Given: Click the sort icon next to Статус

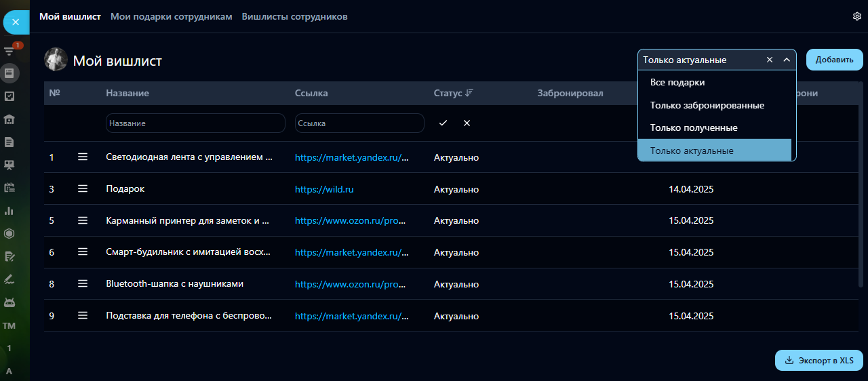Looking at the screenshot, I should [469, 93].
